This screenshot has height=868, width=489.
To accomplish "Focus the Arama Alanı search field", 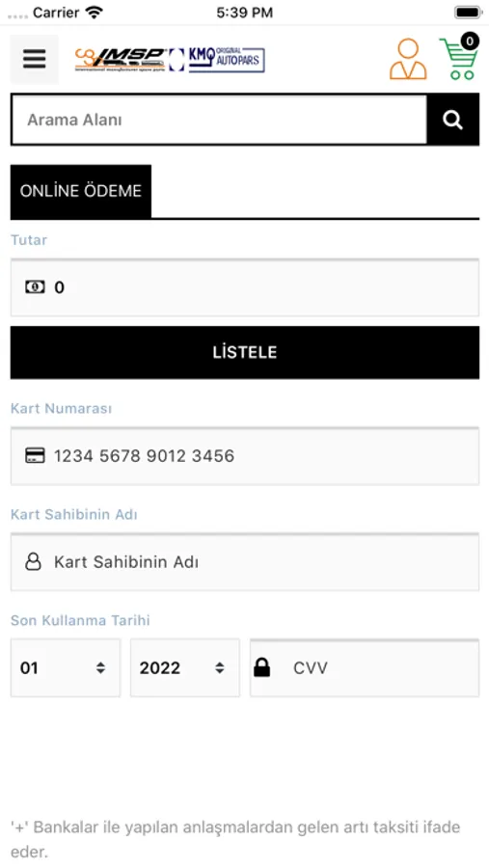I will click(219, 120).
